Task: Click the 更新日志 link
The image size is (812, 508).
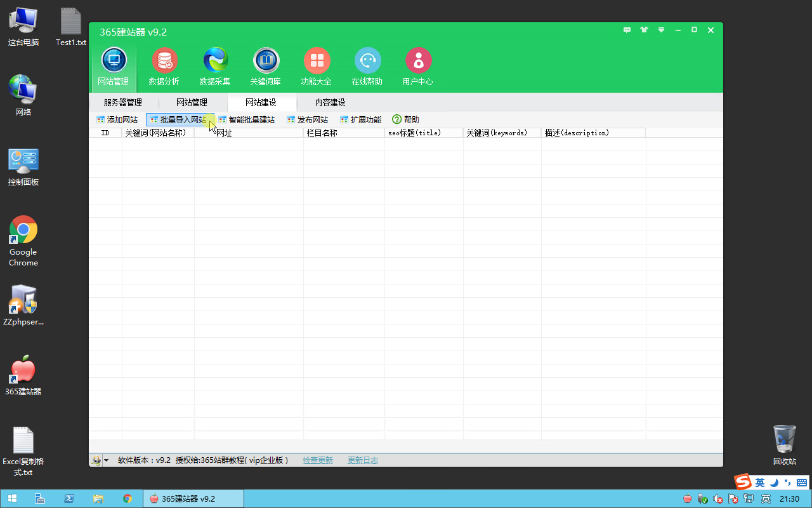Action: [363, 460]
